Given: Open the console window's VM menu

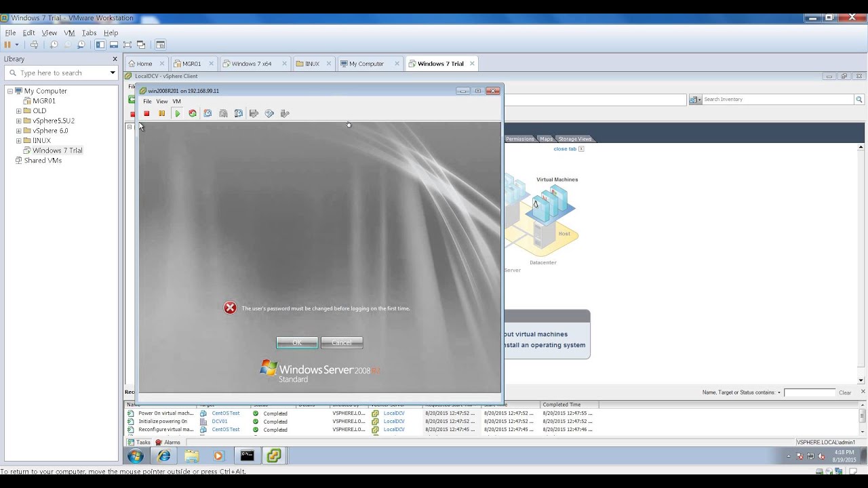Looking at the screenshot, I should (x=176, y=102).
